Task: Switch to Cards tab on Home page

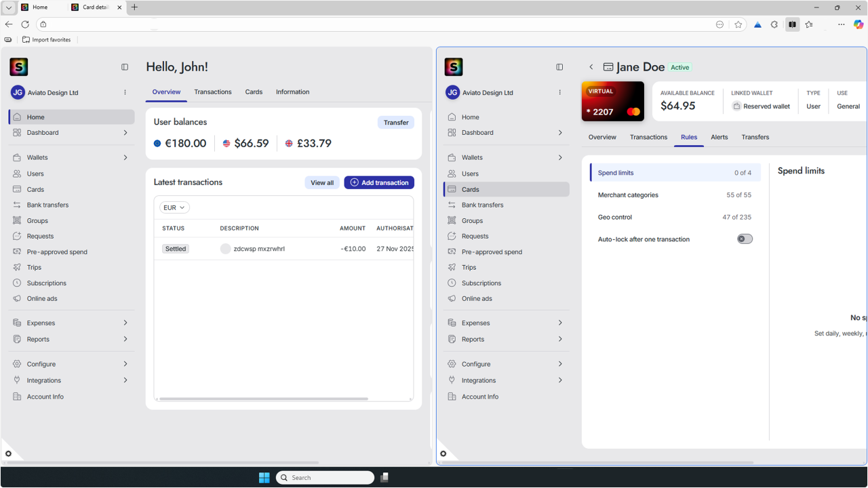Action: [x=254, y=92]
